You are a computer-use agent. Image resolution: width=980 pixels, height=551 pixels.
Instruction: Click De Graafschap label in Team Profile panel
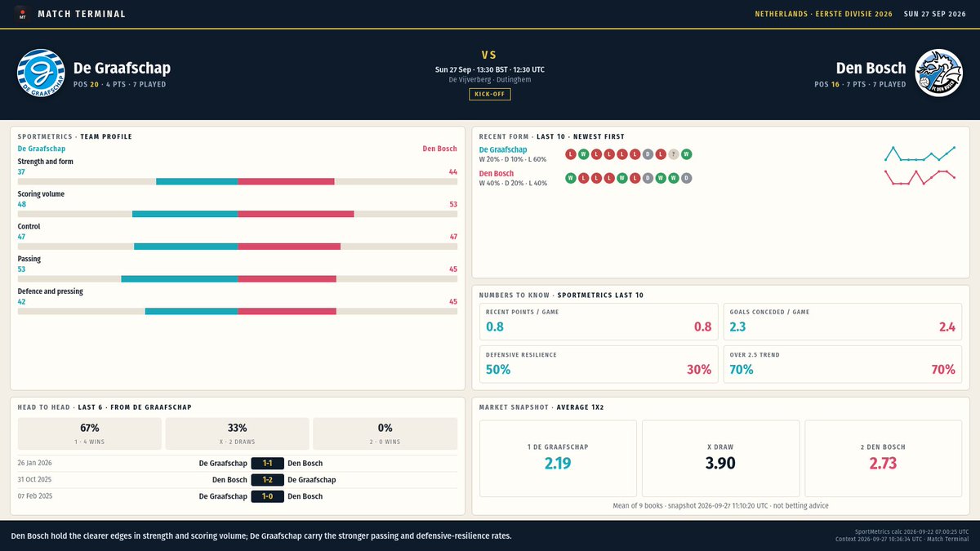pos(42,149)
